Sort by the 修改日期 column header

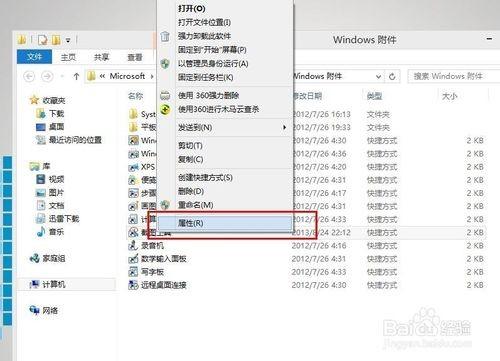click(307, 96)
